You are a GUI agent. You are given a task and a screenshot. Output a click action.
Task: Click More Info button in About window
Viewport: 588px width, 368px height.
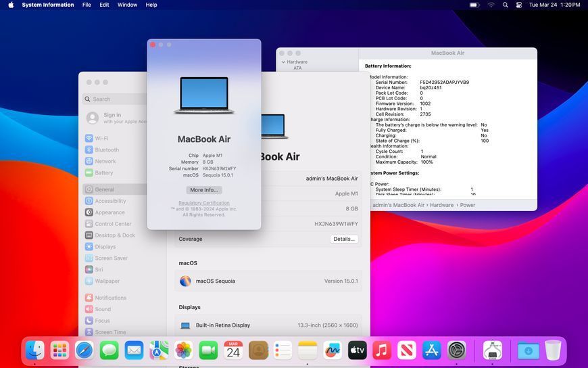[x=204, y=190]
